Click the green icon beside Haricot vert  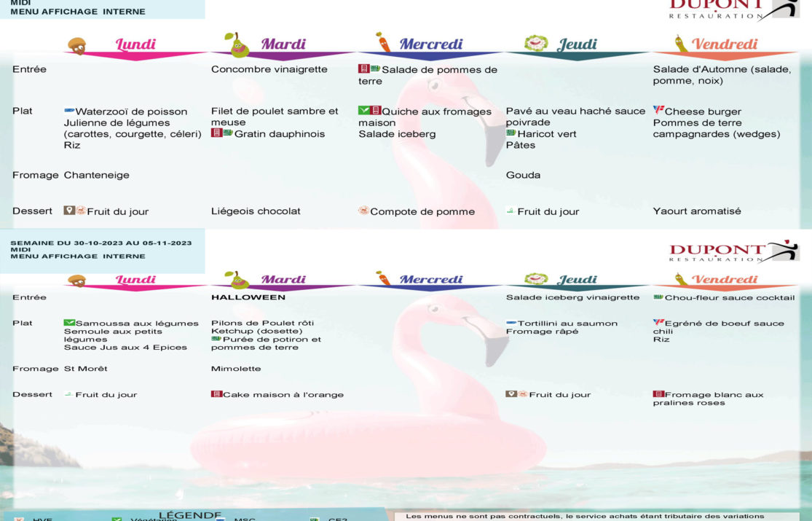(511, 133)
